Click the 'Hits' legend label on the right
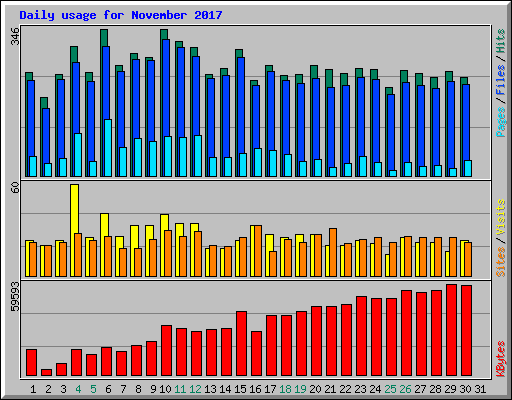The image size is (512, 400). (x=501, y=41)
